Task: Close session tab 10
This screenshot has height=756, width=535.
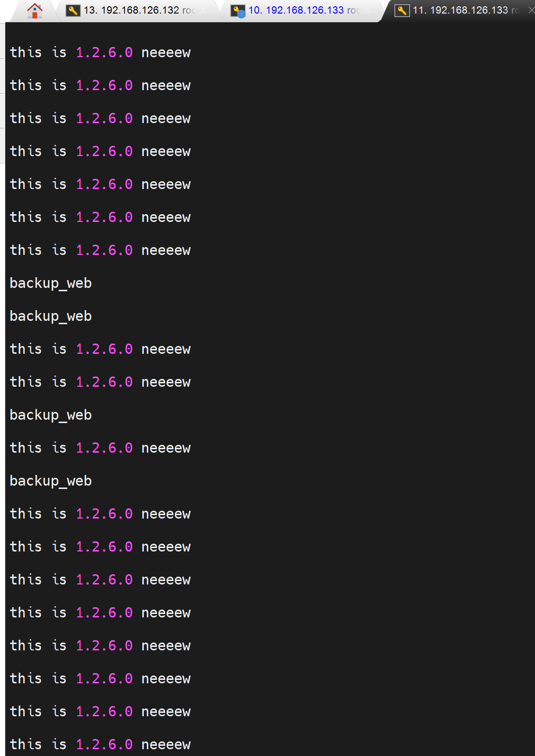Action: coord(367,10)
